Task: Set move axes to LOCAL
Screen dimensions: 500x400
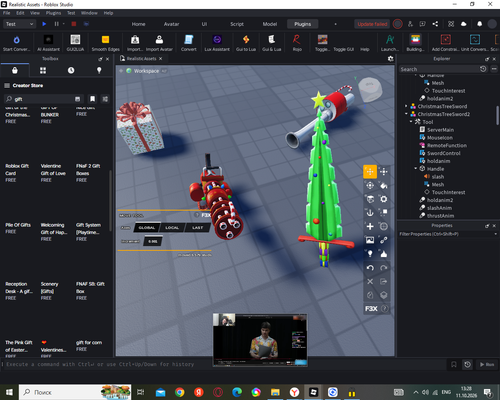Action: pos(172,228)
